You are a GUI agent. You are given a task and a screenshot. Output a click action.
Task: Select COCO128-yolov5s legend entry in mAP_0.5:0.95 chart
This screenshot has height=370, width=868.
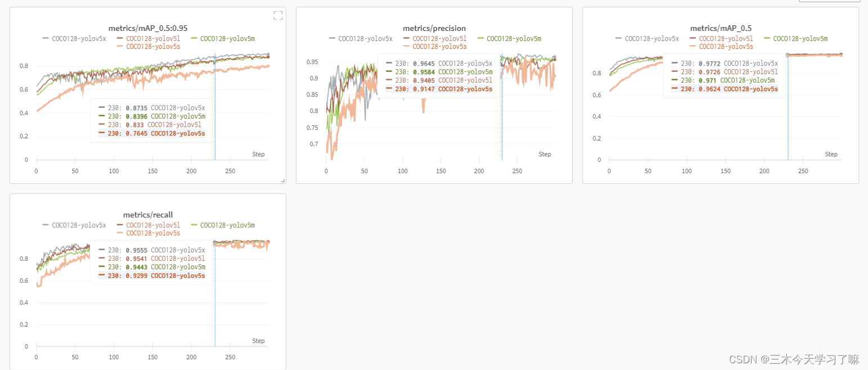pos(148,47)
